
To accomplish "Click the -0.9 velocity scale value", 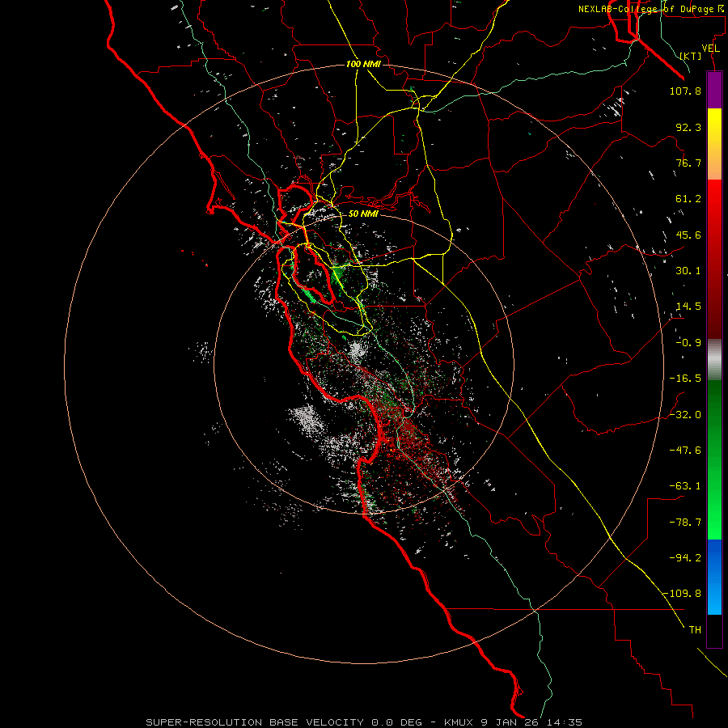I will [x=688, y=343].
